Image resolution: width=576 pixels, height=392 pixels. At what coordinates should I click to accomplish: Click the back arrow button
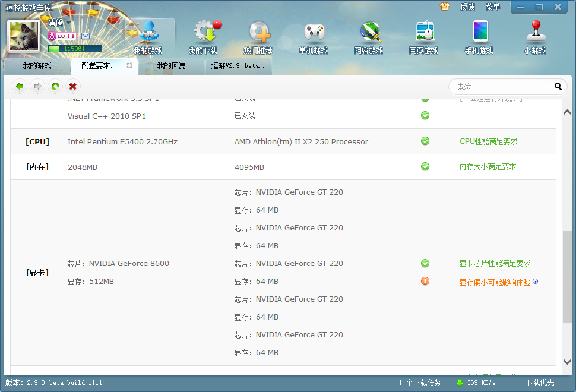coord(20,86)
